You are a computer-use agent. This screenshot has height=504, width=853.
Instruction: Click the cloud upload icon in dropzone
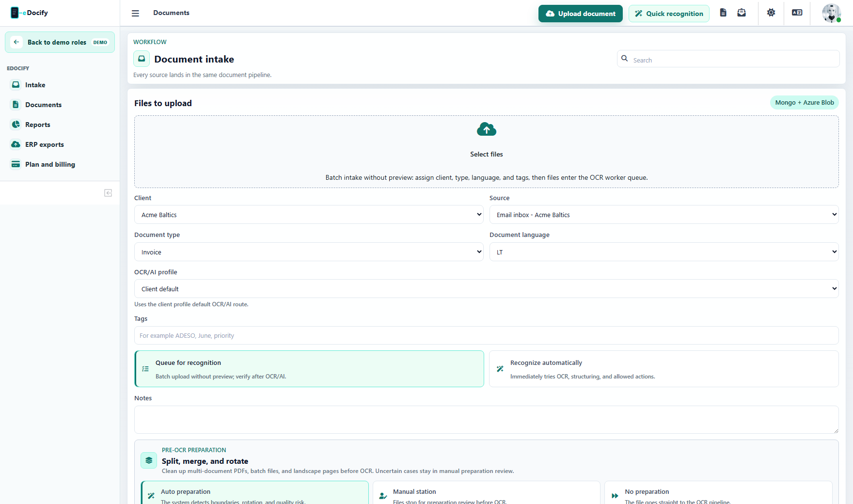click(487, 129)
